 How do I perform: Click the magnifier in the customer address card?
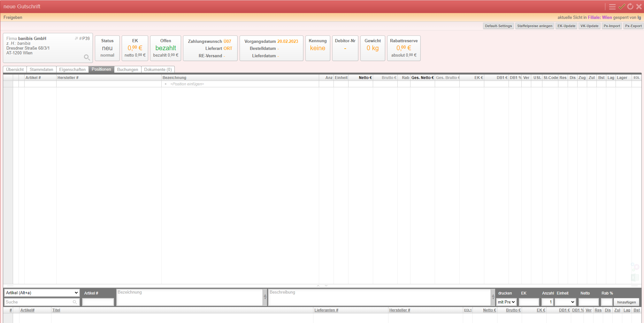click(87, 57)
